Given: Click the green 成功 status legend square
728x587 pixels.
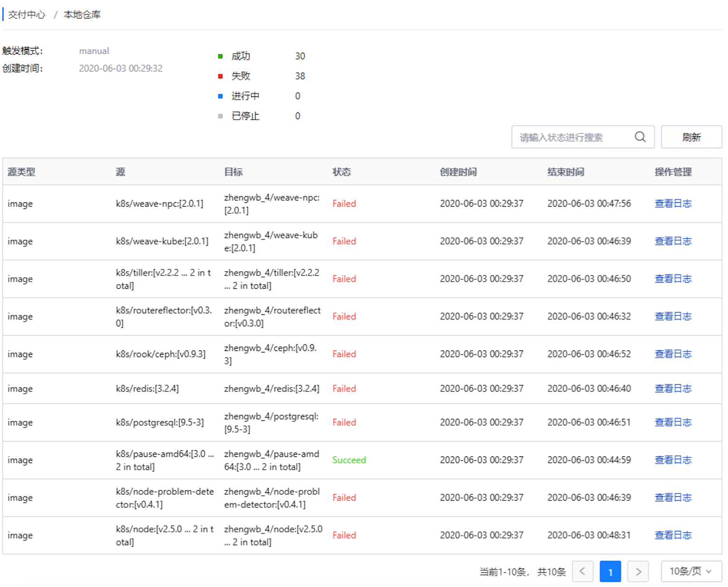Looking at the screenshot, I should [x=220, y=56].
